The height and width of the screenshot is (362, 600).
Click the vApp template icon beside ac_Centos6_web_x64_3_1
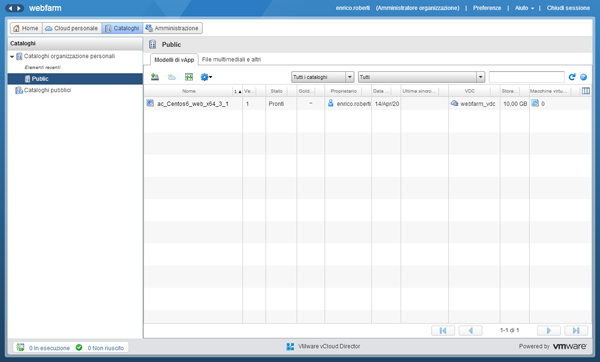[150, 103]
